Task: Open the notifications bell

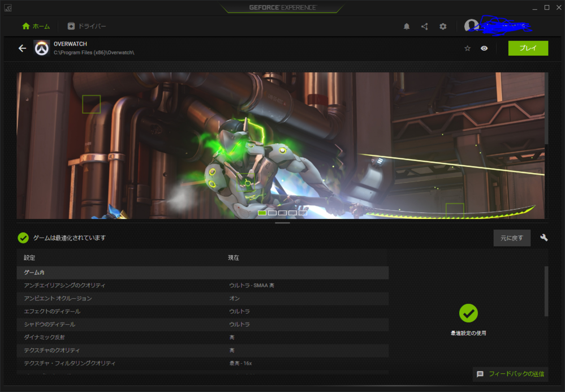Action: (x=407, y=26)
